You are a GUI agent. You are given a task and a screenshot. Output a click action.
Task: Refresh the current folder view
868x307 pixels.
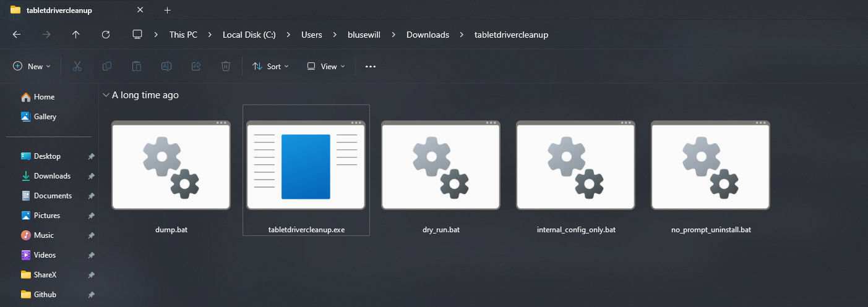point(105,35)
